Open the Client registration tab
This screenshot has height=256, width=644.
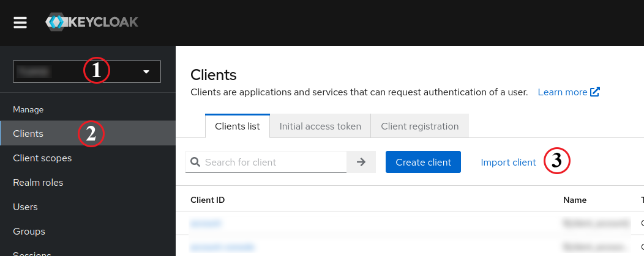pyautogui.click(x=419, y=126)
